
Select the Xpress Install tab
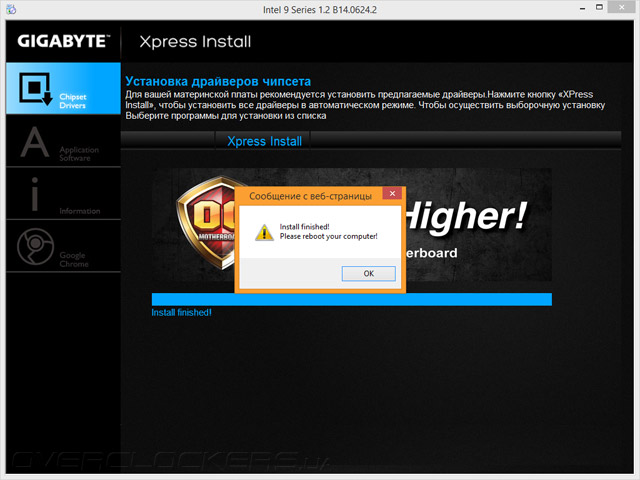[x=264, y=141]
